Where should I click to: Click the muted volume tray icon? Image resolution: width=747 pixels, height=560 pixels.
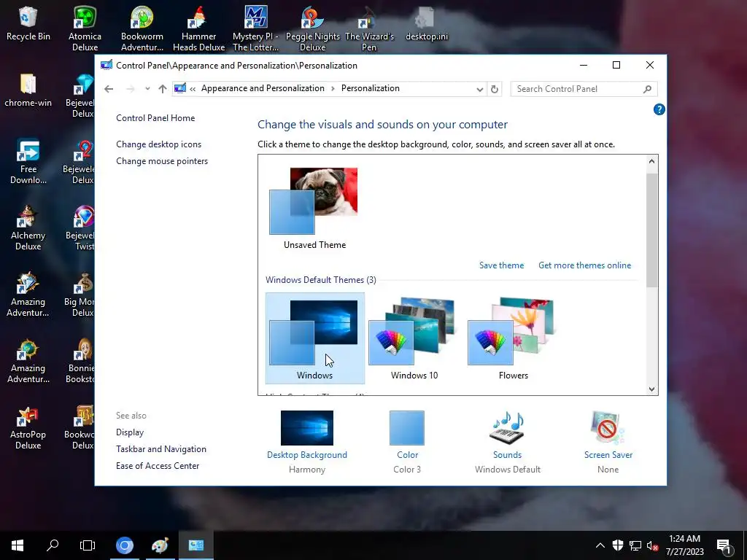[652, 545]
